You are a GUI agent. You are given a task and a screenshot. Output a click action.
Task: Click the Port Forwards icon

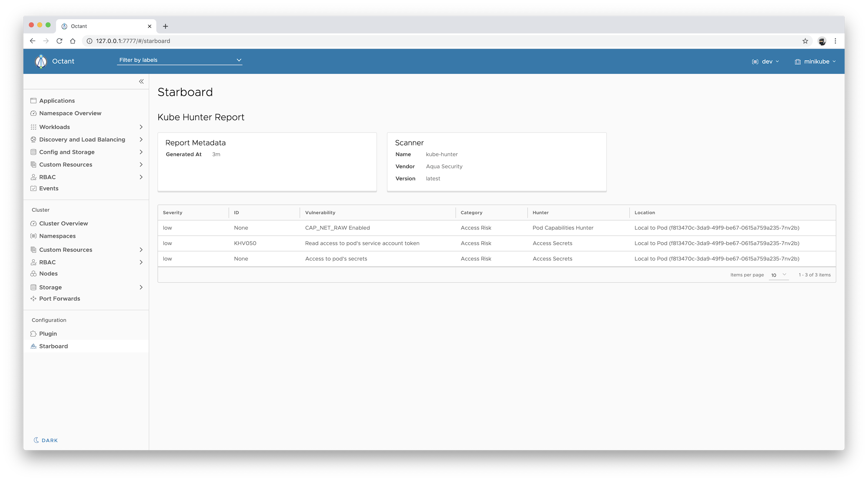(33, 299)
